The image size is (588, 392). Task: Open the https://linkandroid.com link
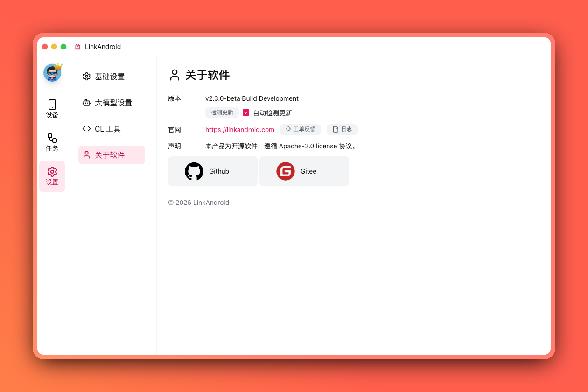tap(240, 130)
